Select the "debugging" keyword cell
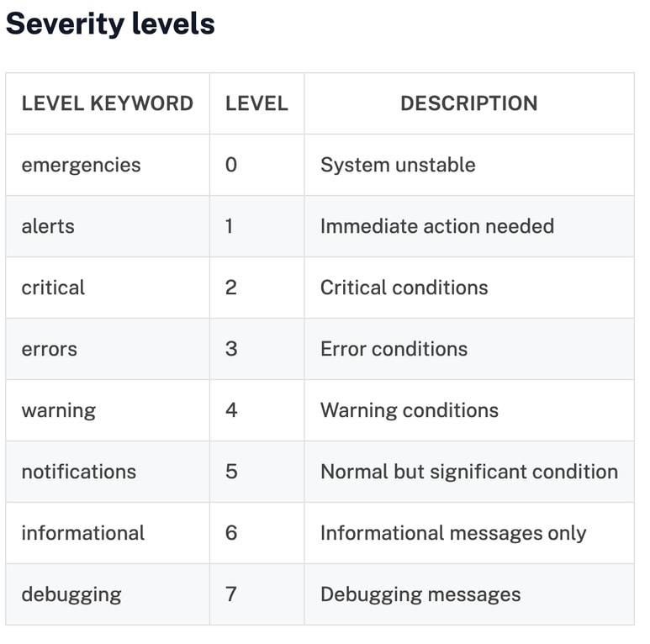Image resolution: width=650 pixels, height=644 pixels. [x=71, y=594]
